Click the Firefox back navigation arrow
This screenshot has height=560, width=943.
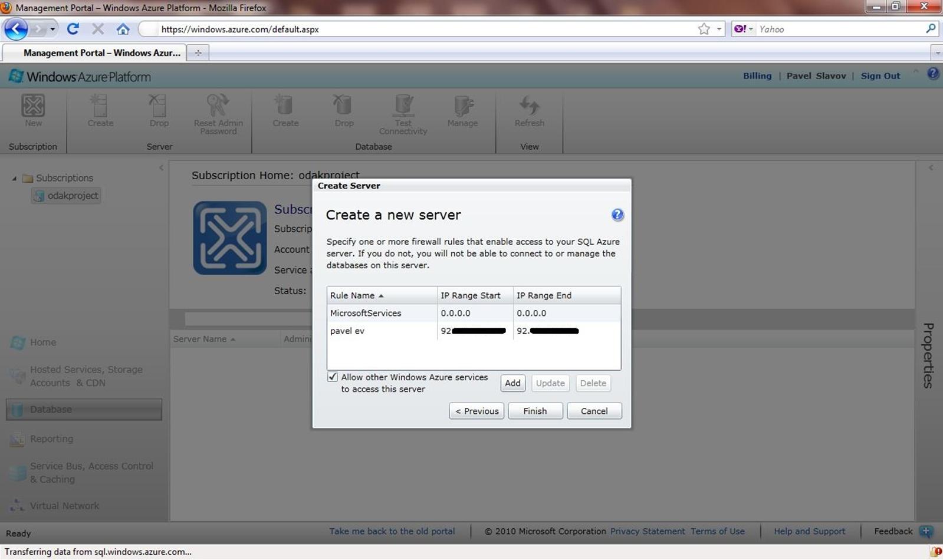pyautogui.click(x=16, y=29)
